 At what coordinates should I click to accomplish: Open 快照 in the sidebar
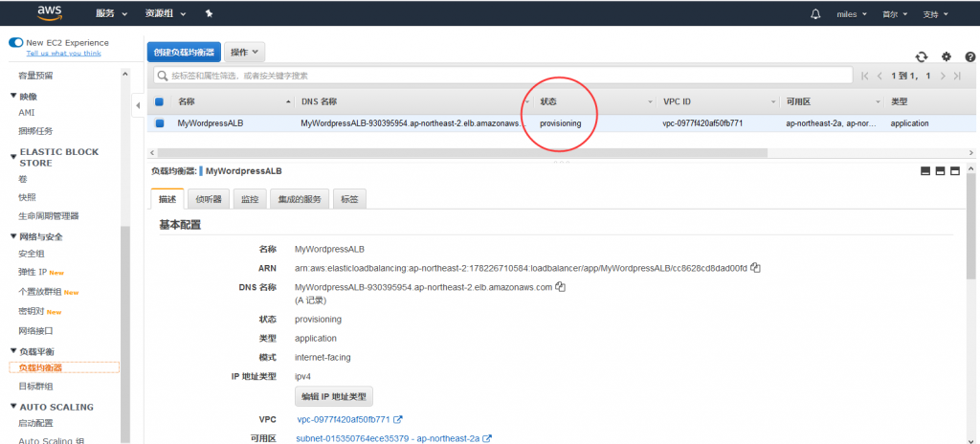point(27,197)
